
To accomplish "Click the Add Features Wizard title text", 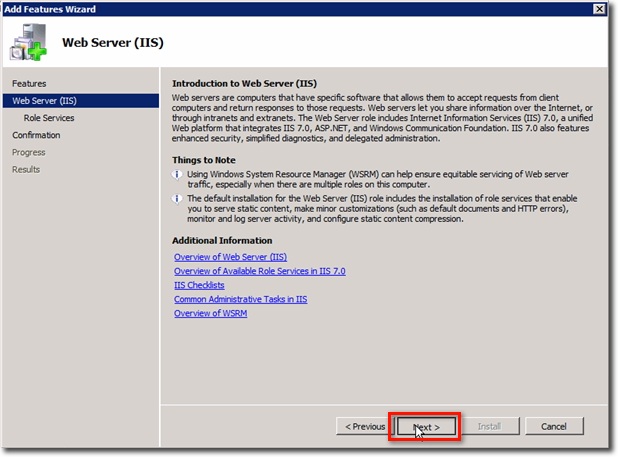I will pos(50,9).
